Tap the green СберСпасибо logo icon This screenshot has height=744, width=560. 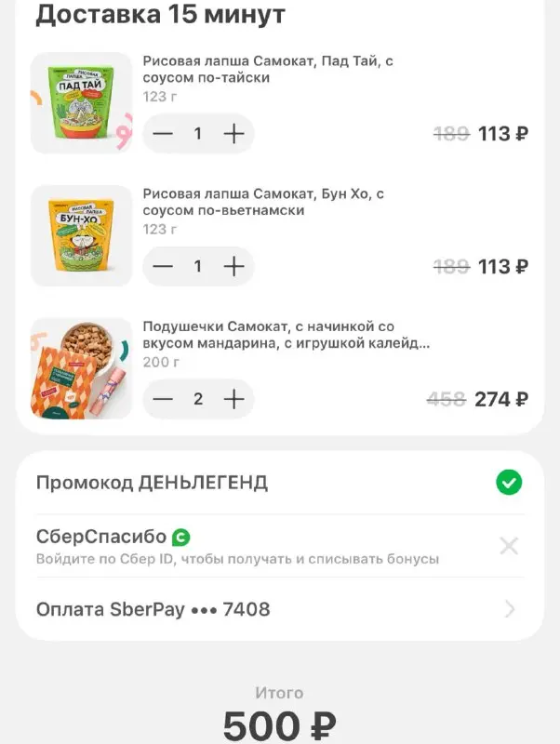pos(180,538)
